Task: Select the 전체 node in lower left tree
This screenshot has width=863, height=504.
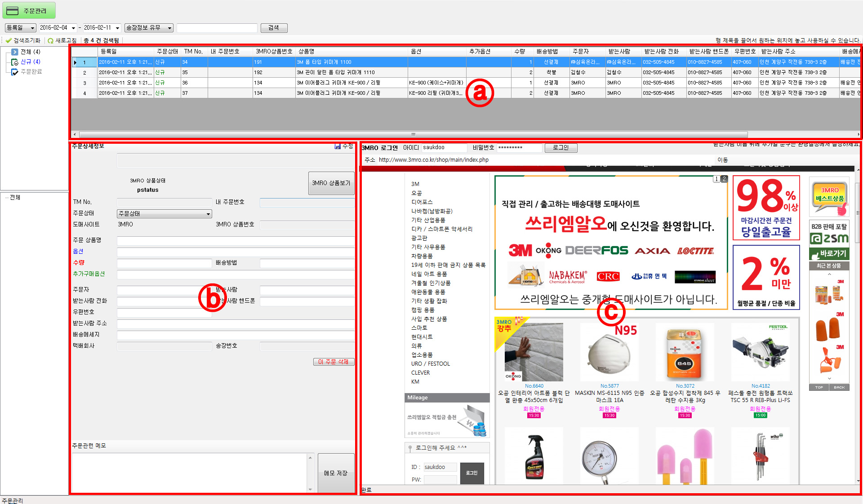Action: pyautogui.click(x=15, y=198)
